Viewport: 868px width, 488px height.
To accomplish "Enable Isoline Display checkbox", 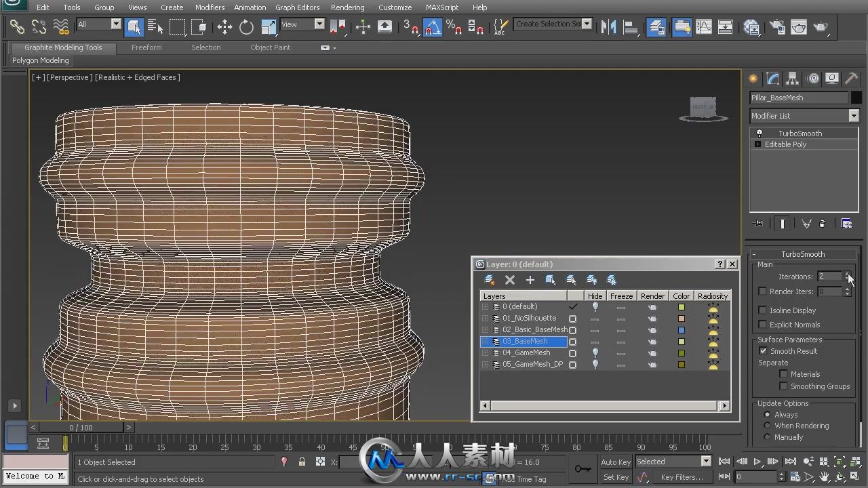I will coord(762,310).
